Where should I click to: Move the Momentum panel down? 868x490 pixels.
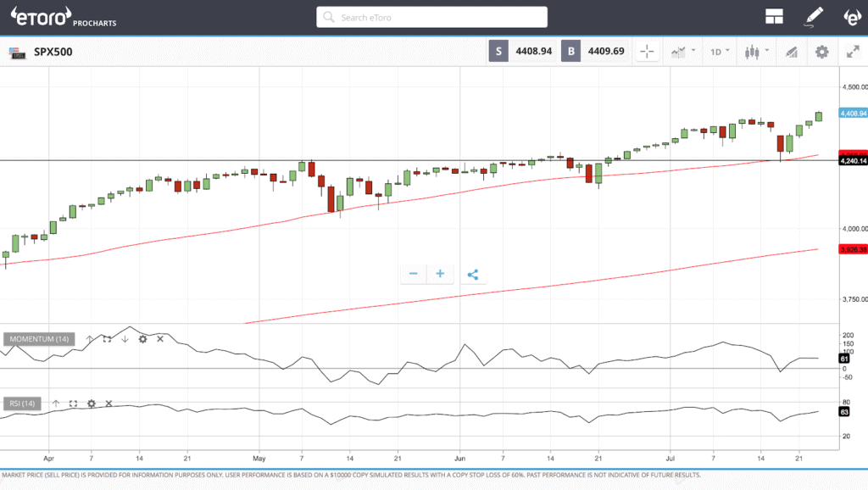click(125, 339)
